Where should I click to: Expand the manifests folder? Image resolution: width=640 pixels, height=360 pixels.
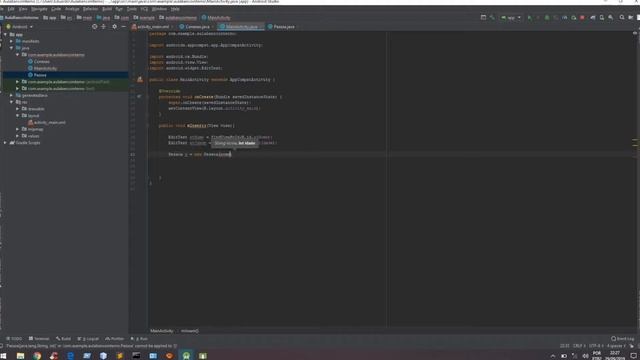pyautogui.click(x=11, y=41)
